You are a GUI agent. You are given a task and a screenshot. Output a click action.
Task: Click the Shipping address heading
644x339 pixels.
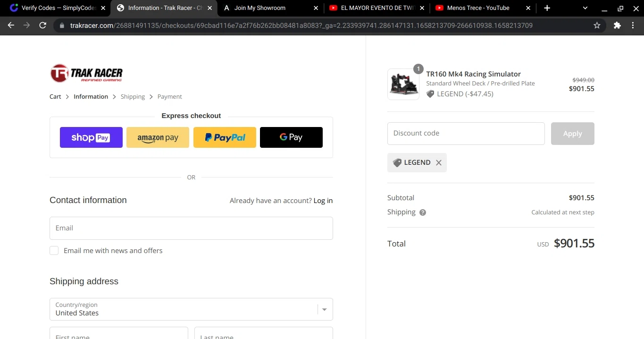tap(84, 281)
